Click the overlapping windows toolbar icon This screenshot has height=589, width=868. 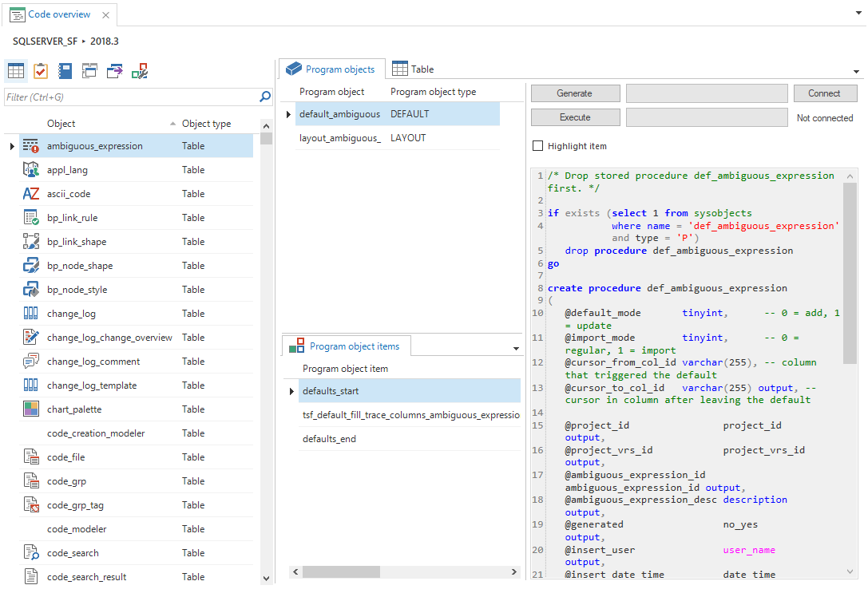89,71
